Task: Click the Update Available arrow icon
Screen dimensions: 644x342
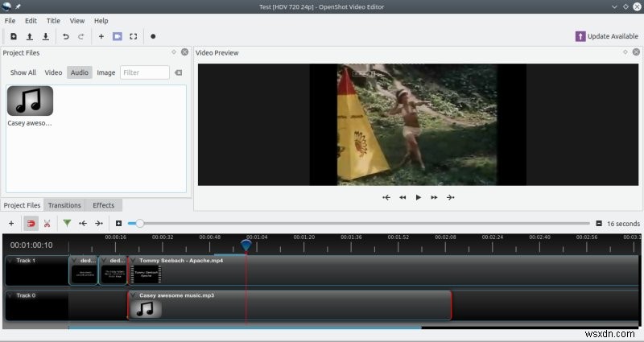Action: [x=580, y=36]
